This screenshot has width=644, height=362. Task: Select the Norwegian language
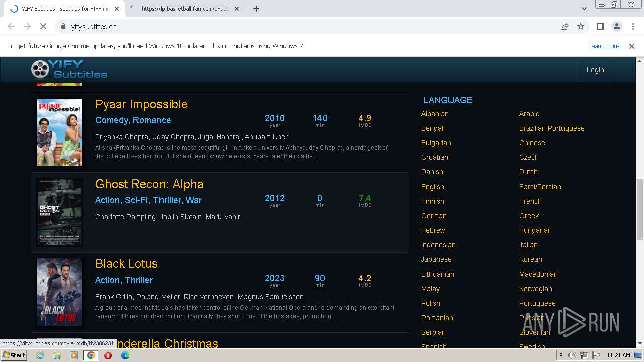pos(536,289)
